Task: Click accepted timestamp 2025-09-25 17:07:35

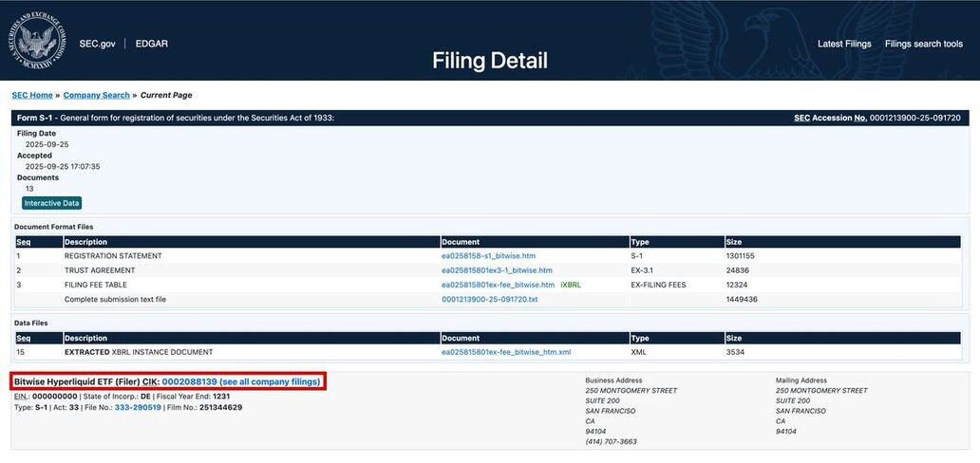Action: (x=63, y=167)
